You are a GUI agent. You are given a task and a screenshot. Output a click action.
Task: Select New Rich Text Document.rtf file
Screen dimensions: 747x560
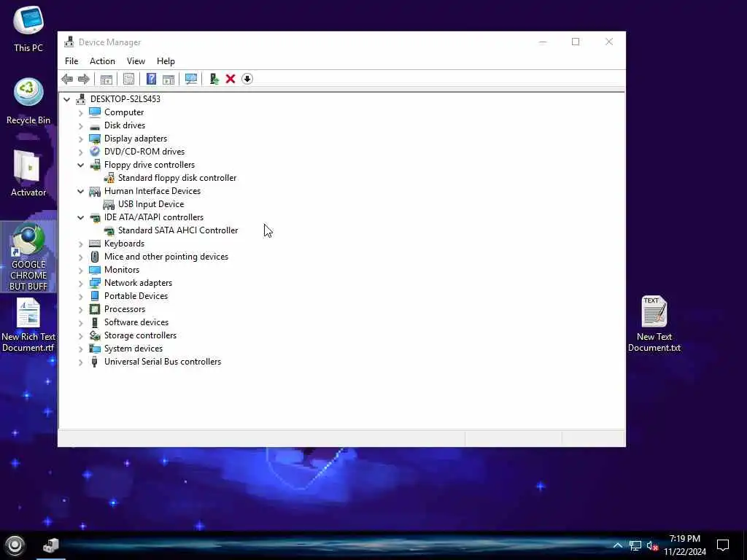click(28, 325)
